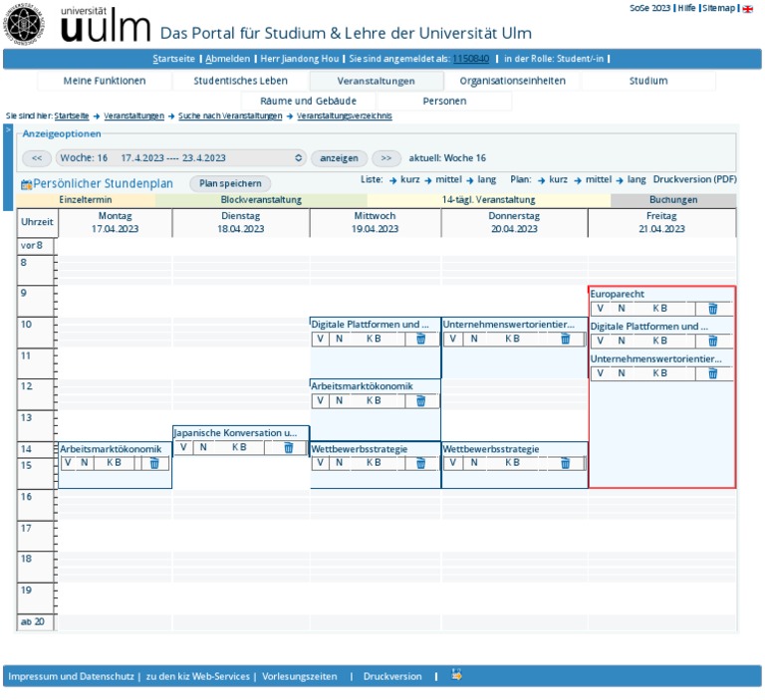Open Impressum und Datenschutz in the footer

tap(72, 676)
